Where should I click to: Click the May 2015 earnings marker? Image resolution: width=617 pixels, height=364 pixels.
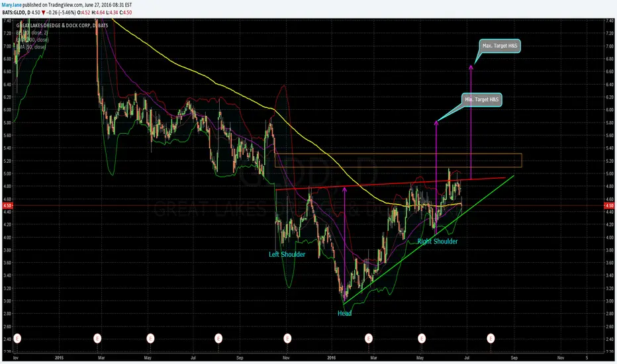coord(150,338)
